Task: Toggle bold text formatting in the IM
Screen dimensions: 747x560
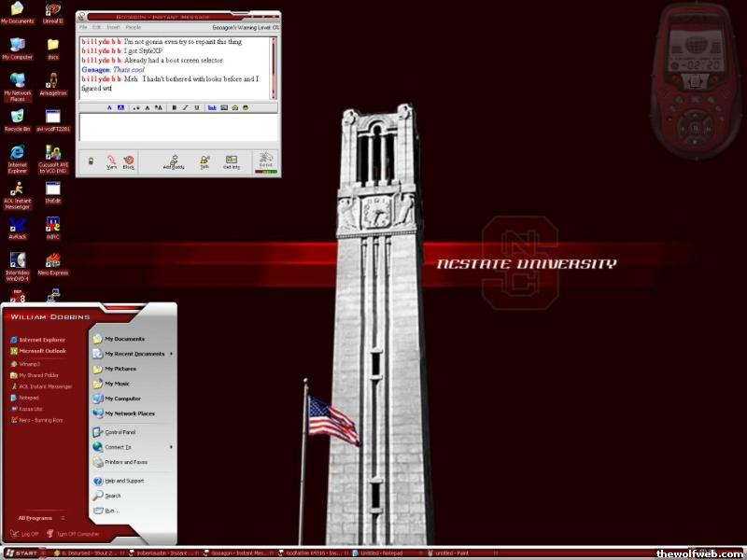Action: [175, 108]
